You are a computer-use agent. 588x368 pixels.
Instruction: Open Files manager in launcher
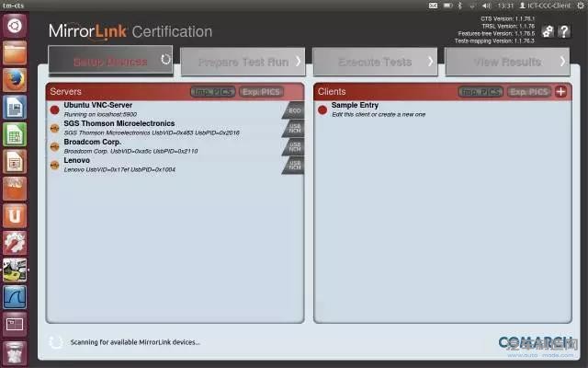[15, 53]
